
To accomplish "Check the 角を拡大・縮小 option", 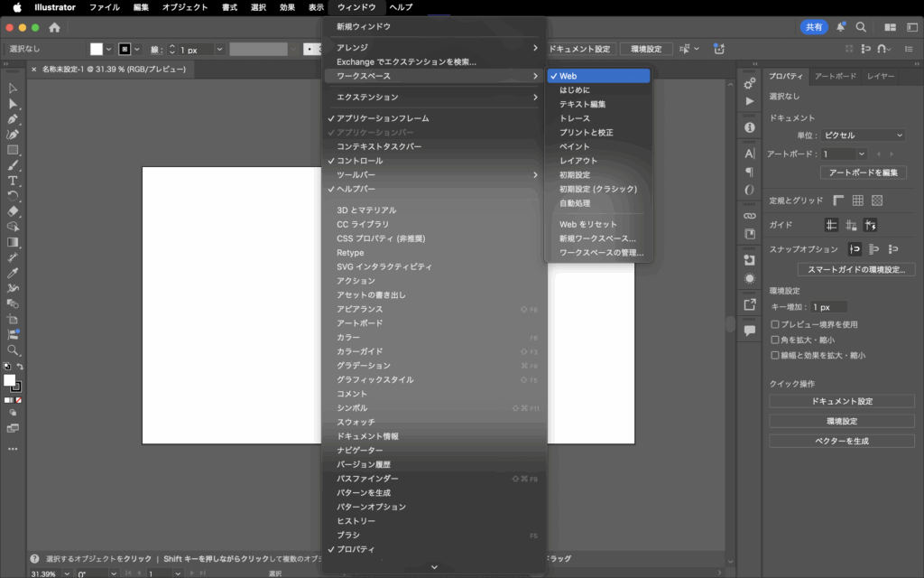I will 775,340.
